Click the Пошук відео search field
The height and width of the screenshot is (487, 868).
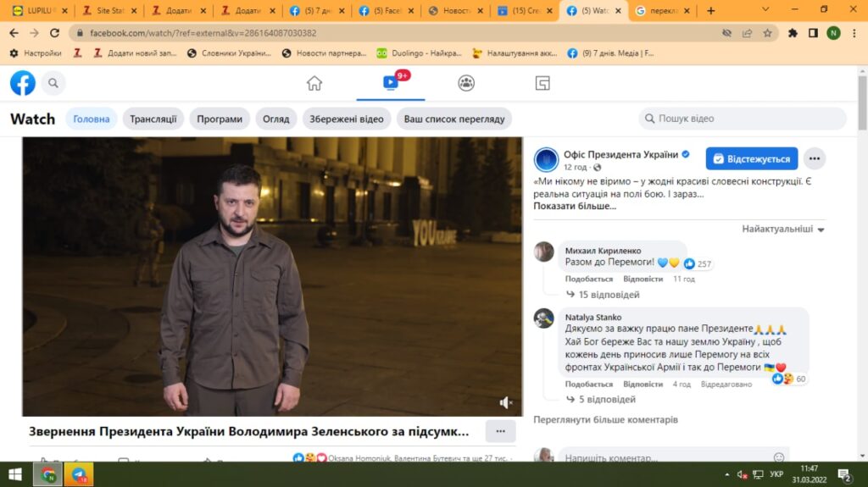pos(742,119)
